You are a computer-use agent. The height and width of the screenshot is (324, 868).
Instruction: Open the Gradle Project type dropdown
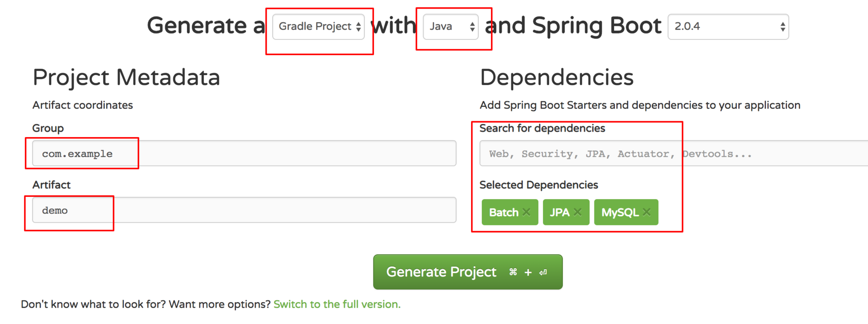(319, 27)
